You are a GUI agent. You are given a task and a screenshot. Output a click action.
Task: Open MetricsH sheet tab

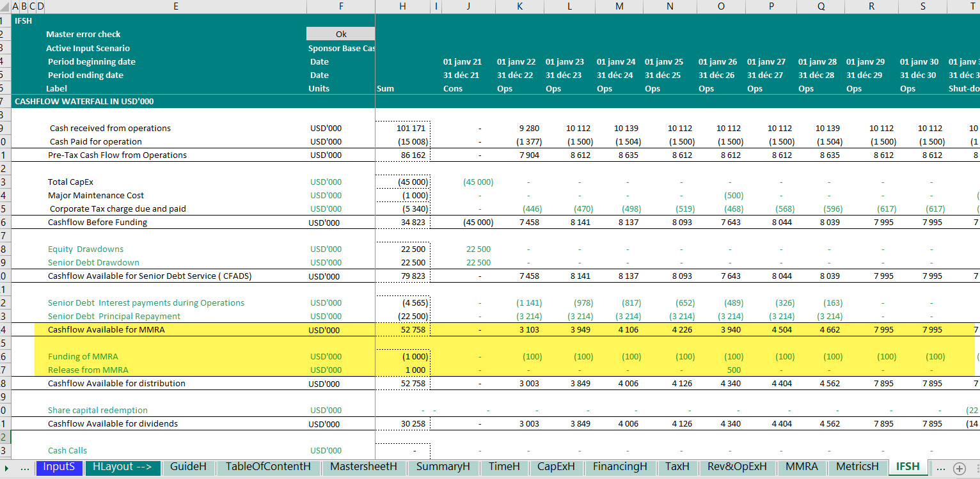[857, 467]
